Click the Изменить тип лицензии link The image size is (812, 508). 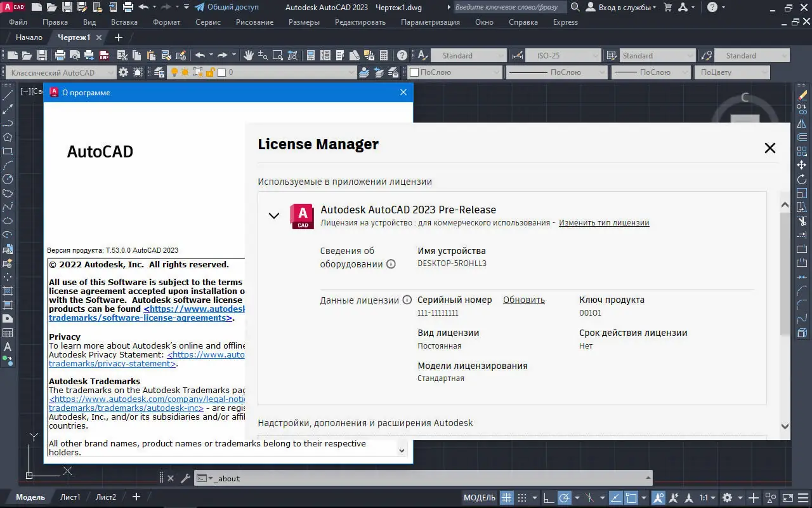603,222
